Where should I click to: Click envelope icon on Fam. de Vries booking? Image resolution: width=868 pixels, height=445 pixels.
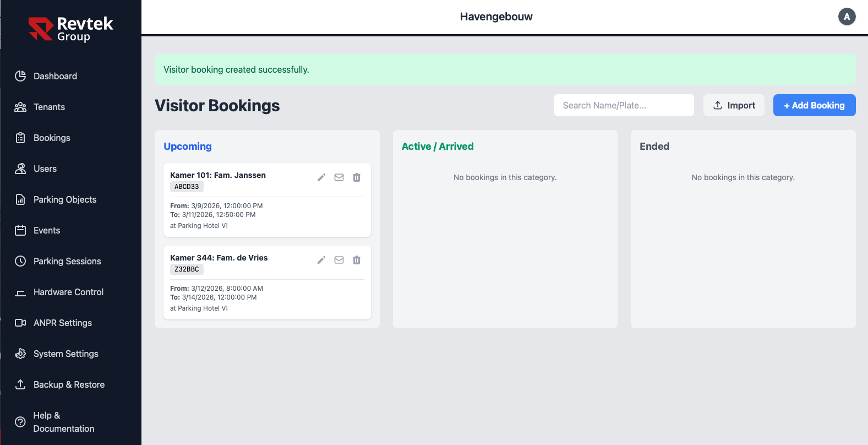coord(339,260)
